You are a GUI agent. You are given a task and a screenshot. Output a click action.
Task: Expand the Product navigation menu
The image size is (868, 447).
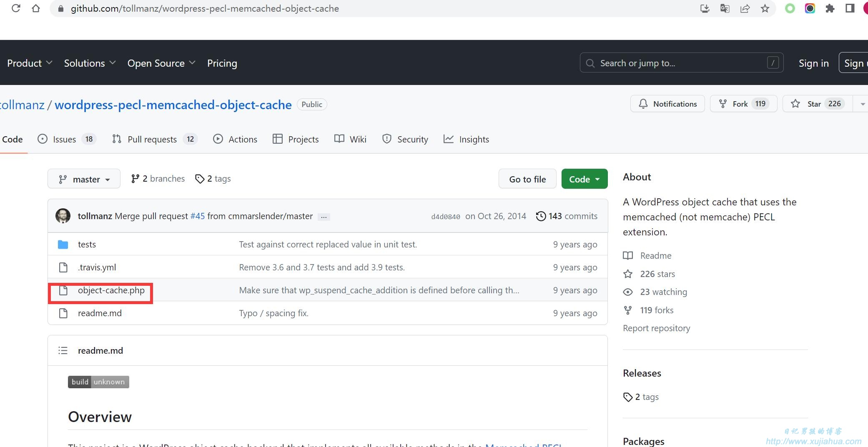30,63
